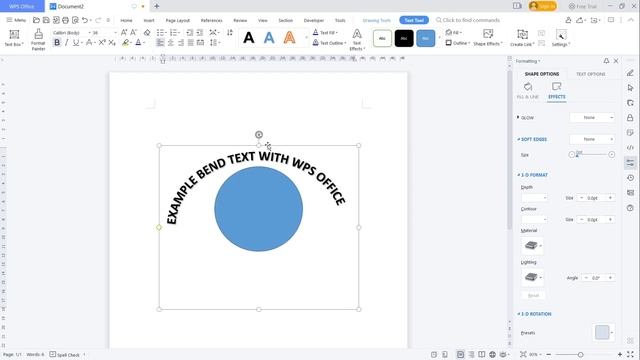Undo the last action
Viewport: 640px width, 360px height.
[84, 20]
